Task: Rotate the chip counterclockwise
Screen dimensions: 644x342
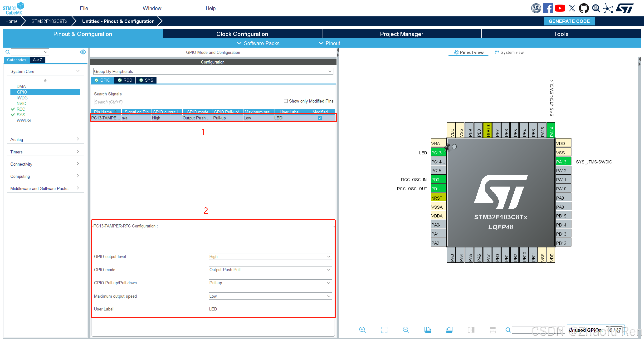Action: coord(450,330)
